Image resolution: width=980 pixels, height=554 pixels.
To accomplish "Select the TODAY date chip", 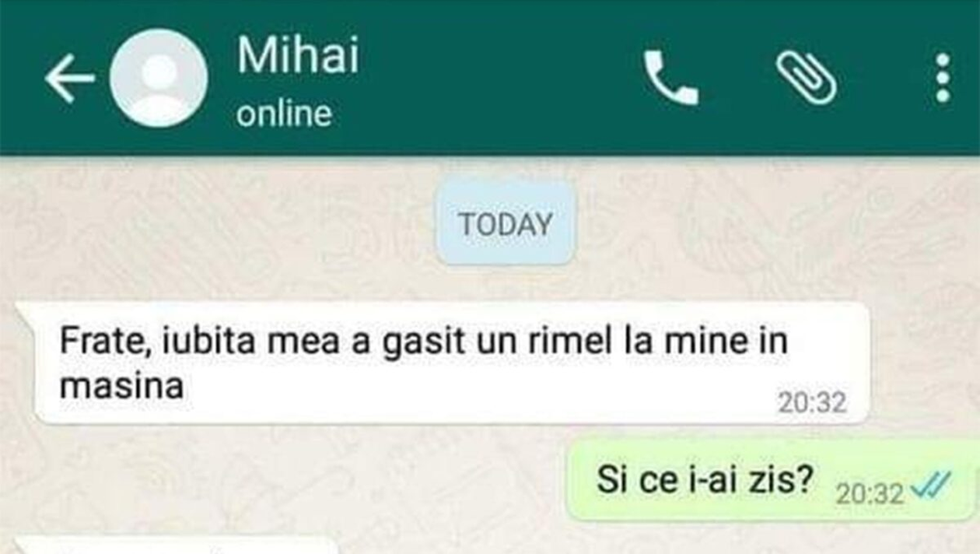I will 506,224.
